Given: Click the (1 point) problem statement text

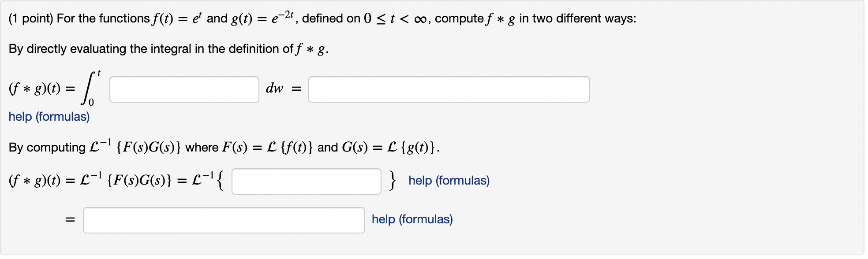Looking at the screenshot, I should point(322,18).
